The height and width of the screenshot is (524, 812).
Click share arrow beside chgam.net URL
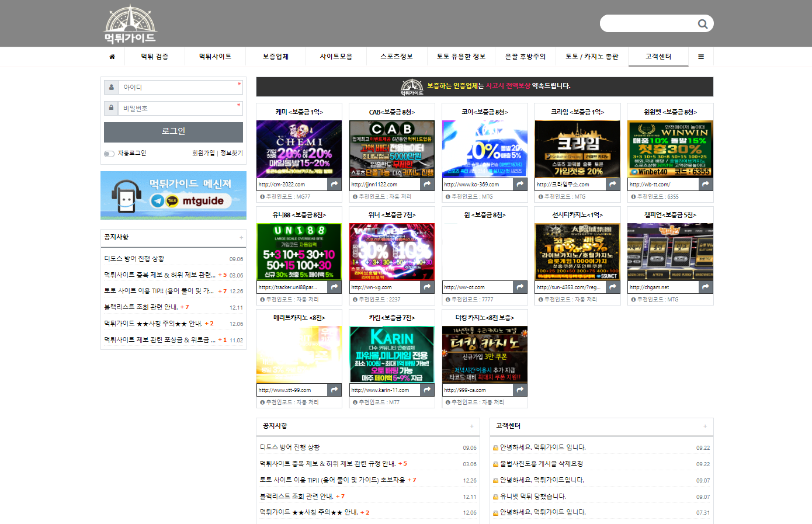point(706,287)
